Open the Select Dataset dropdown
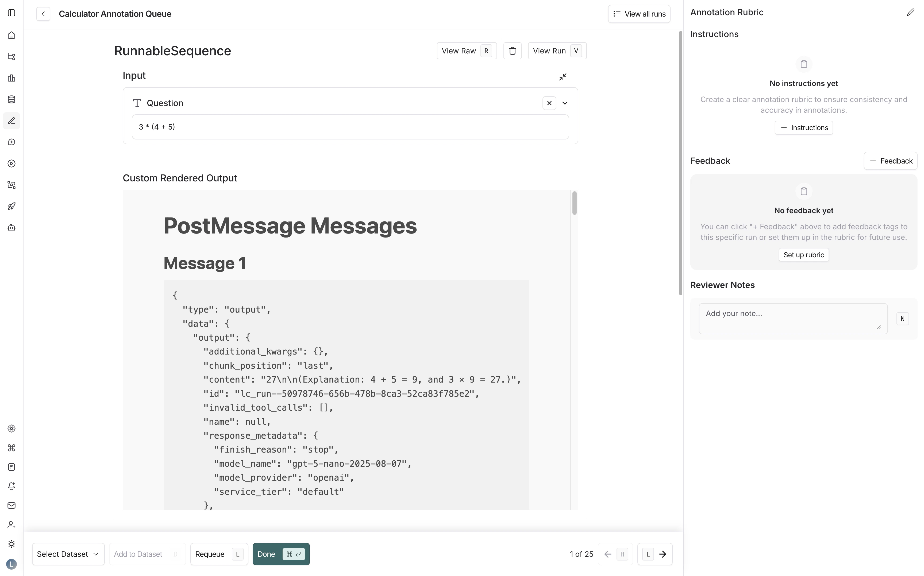Screen dimensions: 924x576 tap(68, 554)
